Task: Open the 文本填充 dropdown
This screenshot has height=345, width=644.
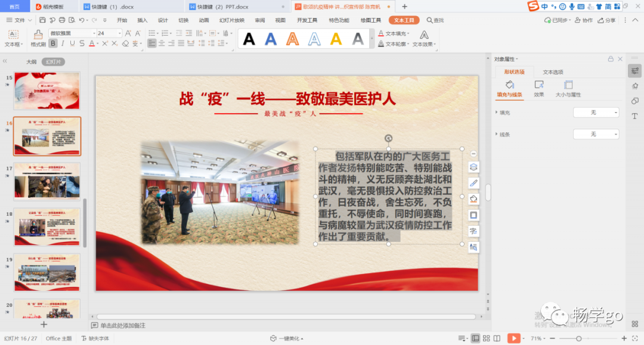Action: click(394, 33)
